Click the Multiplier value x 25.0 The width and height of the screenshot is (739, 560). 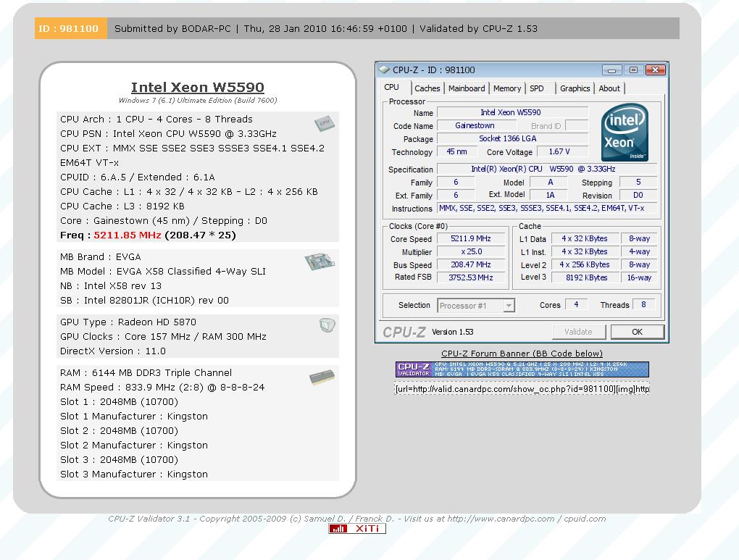(x=471, y=251)
